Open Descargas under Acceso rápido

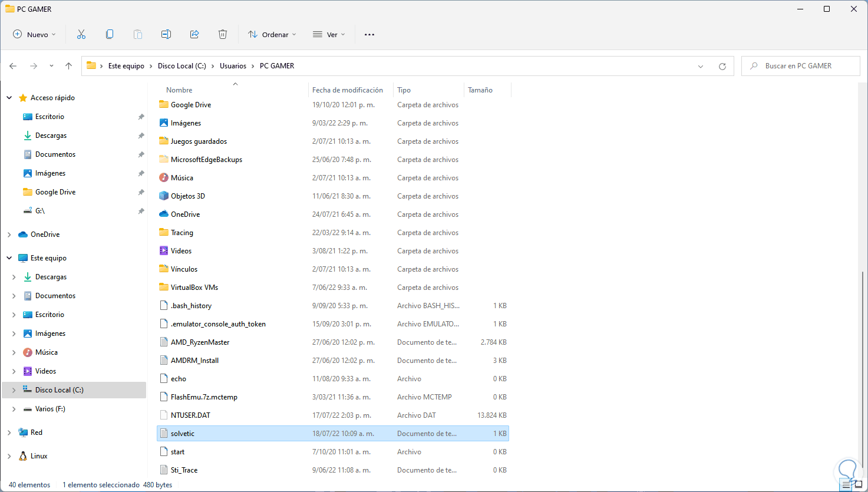click(51, 136)
